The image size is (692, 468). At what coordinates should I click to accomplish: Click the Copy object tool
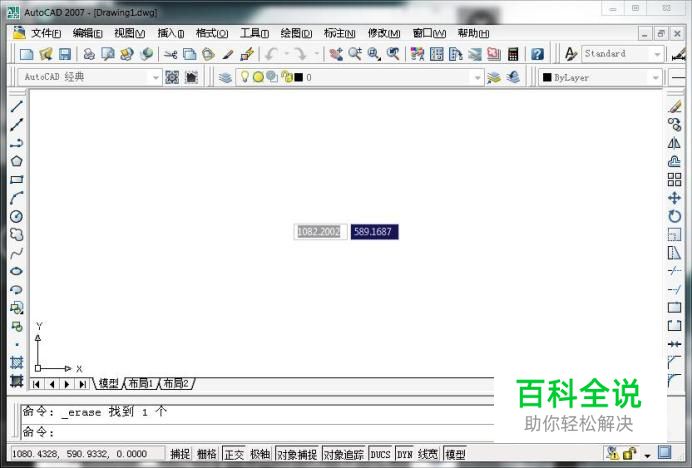click(674, 125)
